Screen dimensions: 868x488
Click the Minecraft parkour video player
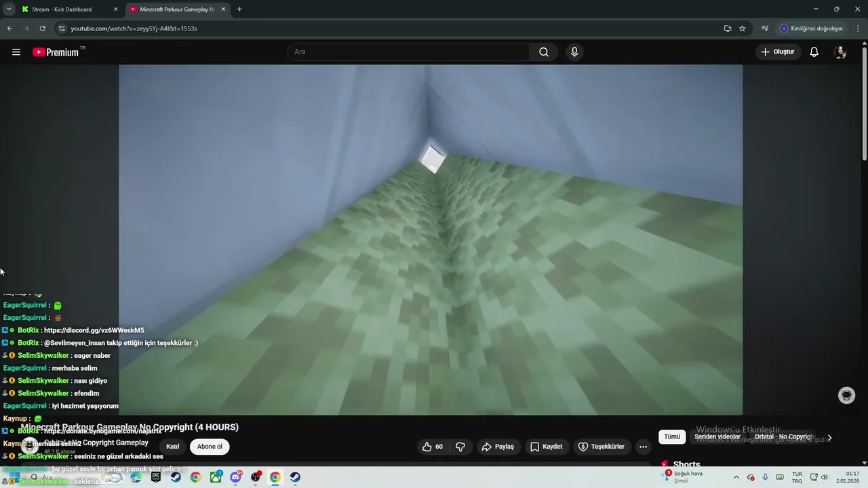(431, 239)
